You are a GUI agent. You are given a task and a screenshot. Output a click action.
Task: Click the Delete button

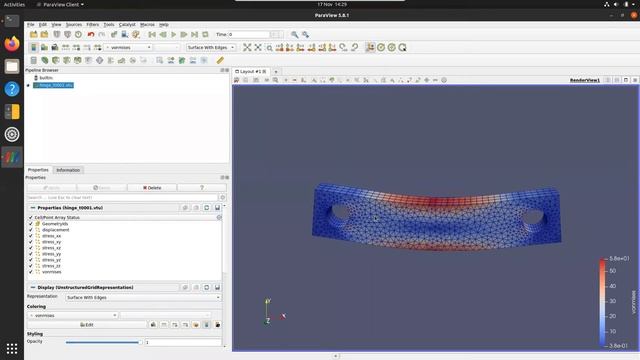pyautogui.click(x=152, y=188)
